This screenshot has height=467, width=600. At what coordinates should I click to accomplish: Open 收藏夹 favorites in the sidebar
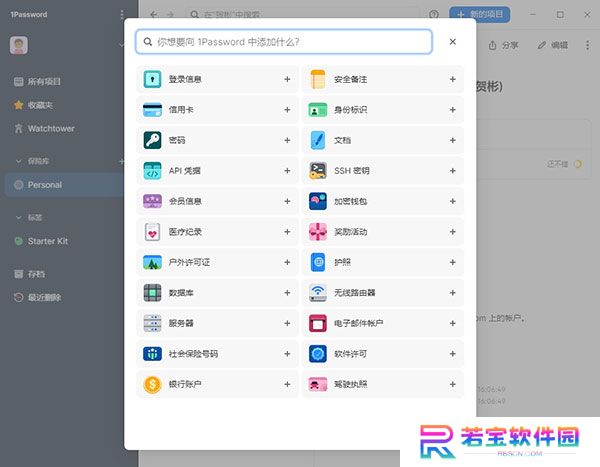click(x=33, y=105)
